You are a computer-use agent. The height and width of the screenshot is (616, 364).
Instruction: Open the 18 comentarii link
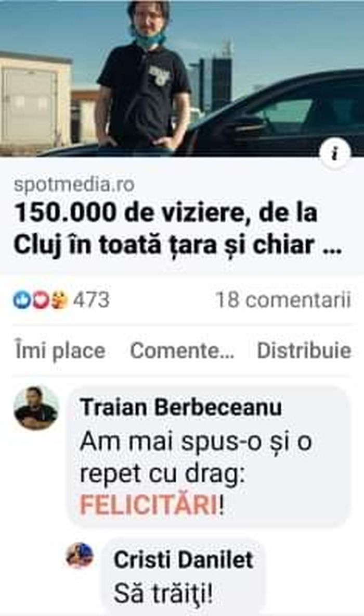(x=283, y=300)
